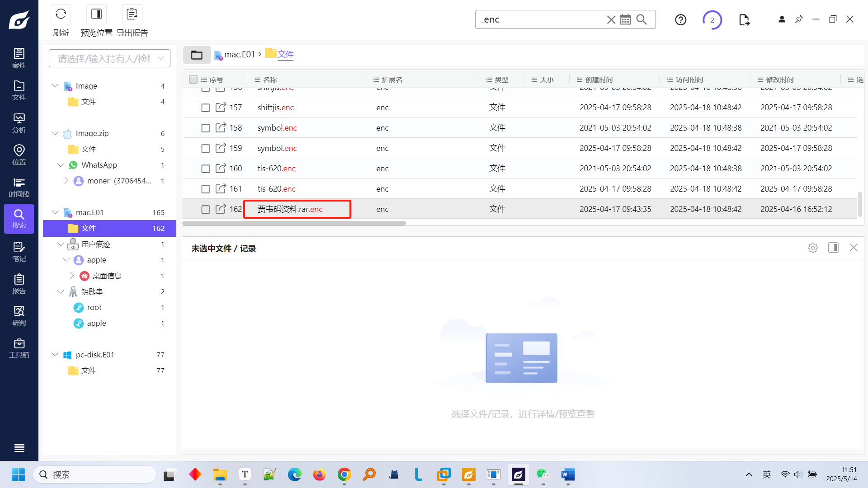Image resolution: width=868 pixels, height=488 pixels.
Task: Expand the moner (3706454... tree node
Action: pos(66,181)
